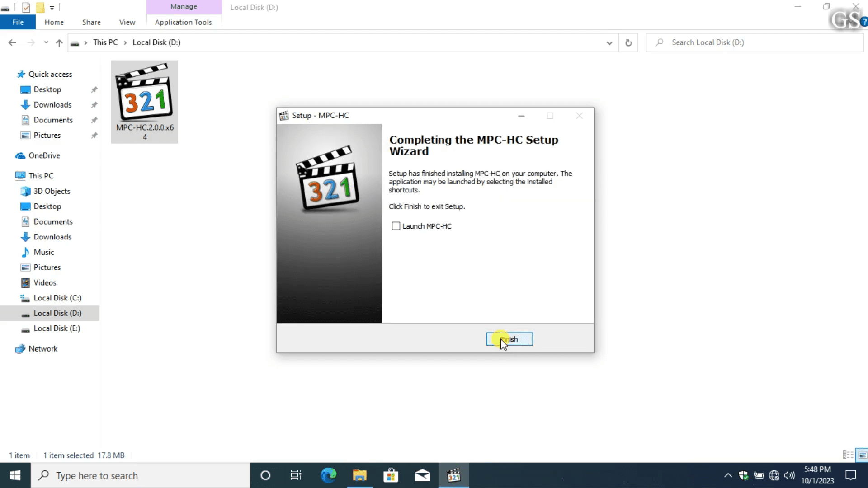Click This PC in address breadcrumb
The image size is (868, 488).
[x=105, y=42]
